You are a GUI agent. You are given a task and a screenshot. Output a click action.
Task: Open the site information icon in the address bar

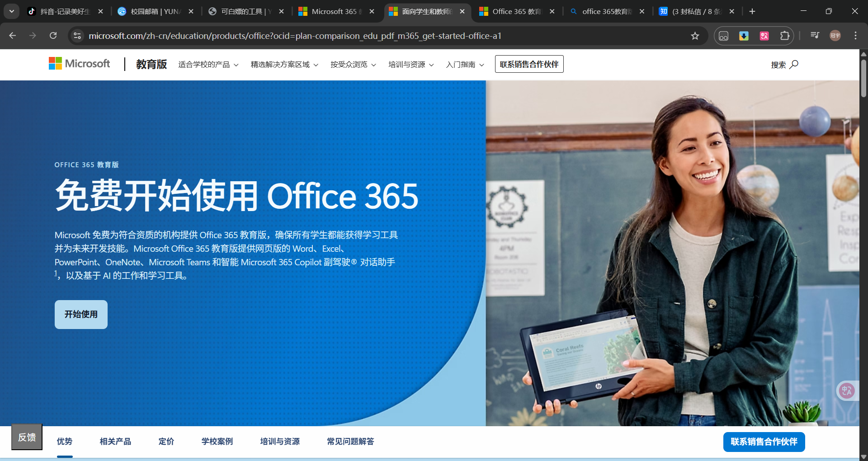click(x=77, y=36)
